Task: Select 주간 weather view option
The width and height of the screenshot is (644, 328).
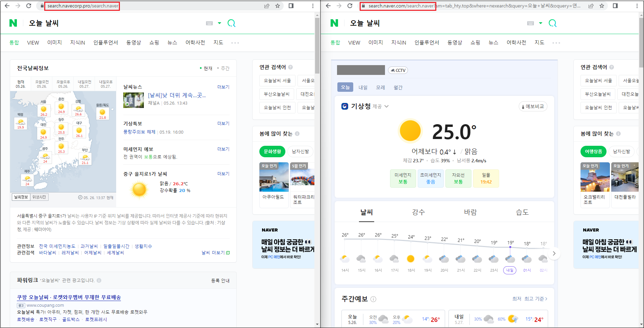Action: click(x=223, y=68)
